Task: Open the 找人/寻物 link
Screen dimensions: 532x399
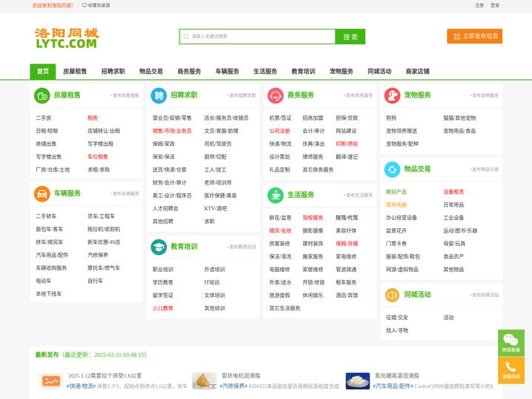Action: coord(397,330)
